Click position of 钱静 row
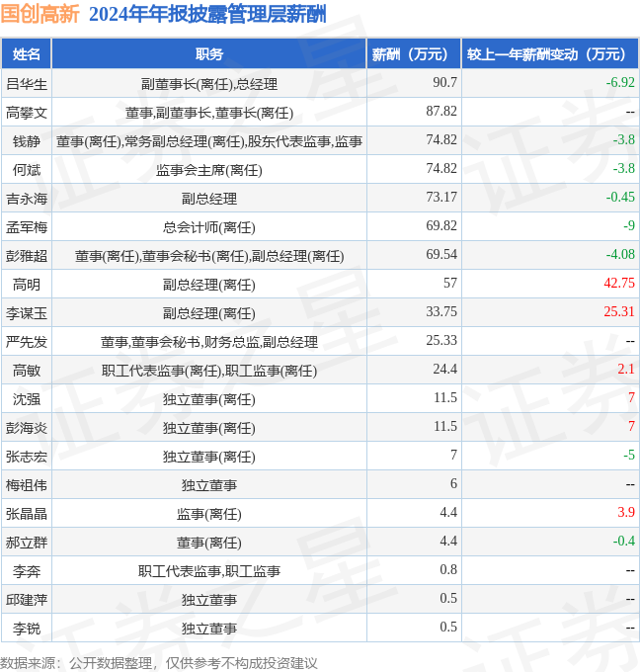Viewport: 640px width, 672px height. 209,141
